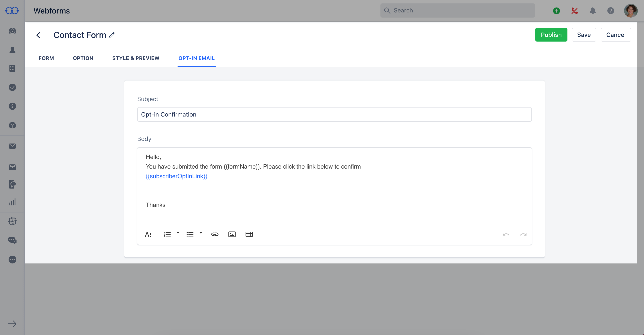Viewport: 644px width, 335px height.
Task: Insert an image in the body
Action: (x=232, y=234)
